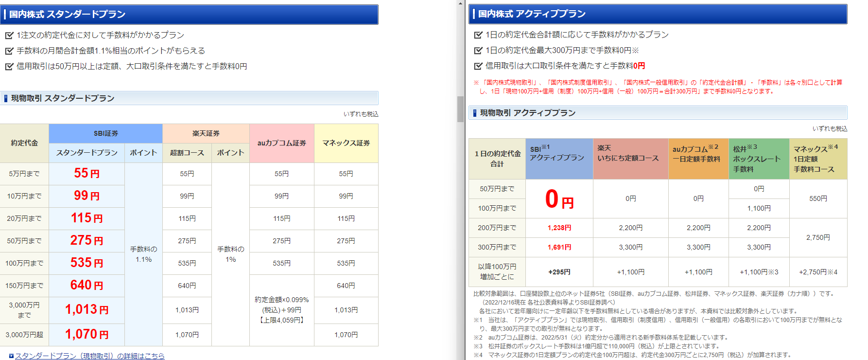Image resolution: width=868 pixels, height=360 pixels.
Task: Click the small arrow icon before the スタンダードプラン詳細 link
Action: (11, 356)
